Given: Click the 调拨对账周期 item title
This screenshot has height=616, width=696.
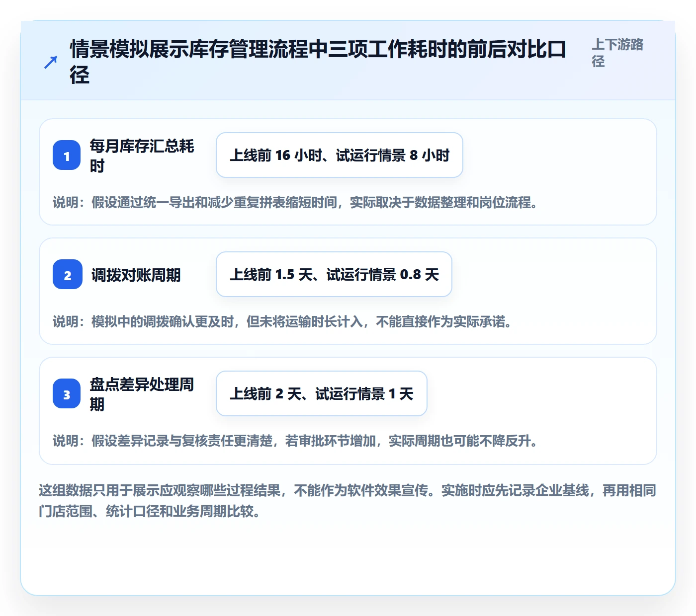Looking at the screenshot, I should pyautogui.click(x=136, y=275).
